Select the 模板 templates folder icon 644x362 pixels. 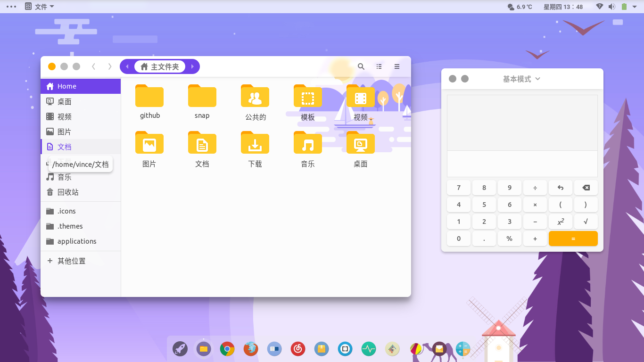point(308,96)
